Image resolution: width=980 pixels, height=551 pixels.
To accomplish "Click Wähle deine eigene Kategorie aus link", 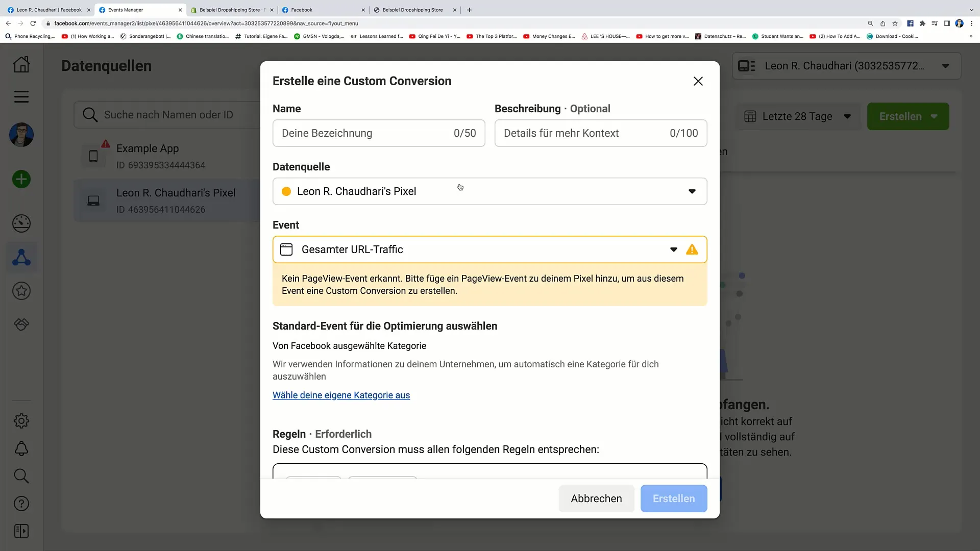I will point(341,395).
